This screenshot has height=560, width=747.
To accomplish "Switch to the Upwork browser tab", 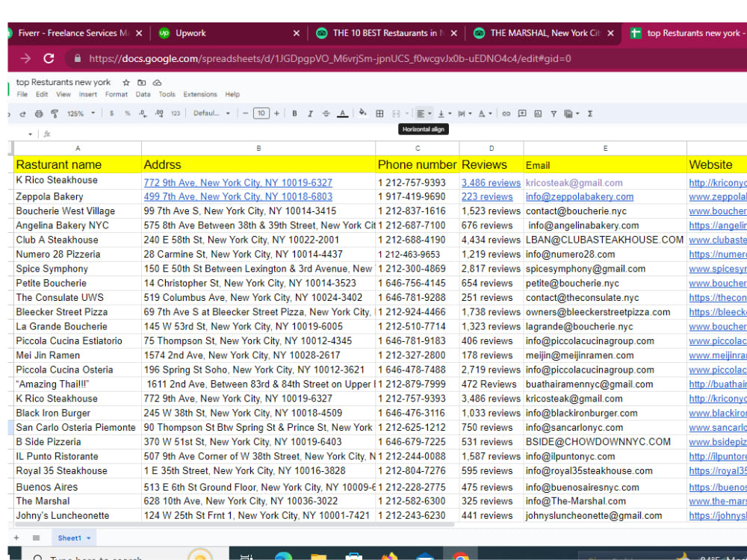I will click(229, 33).
